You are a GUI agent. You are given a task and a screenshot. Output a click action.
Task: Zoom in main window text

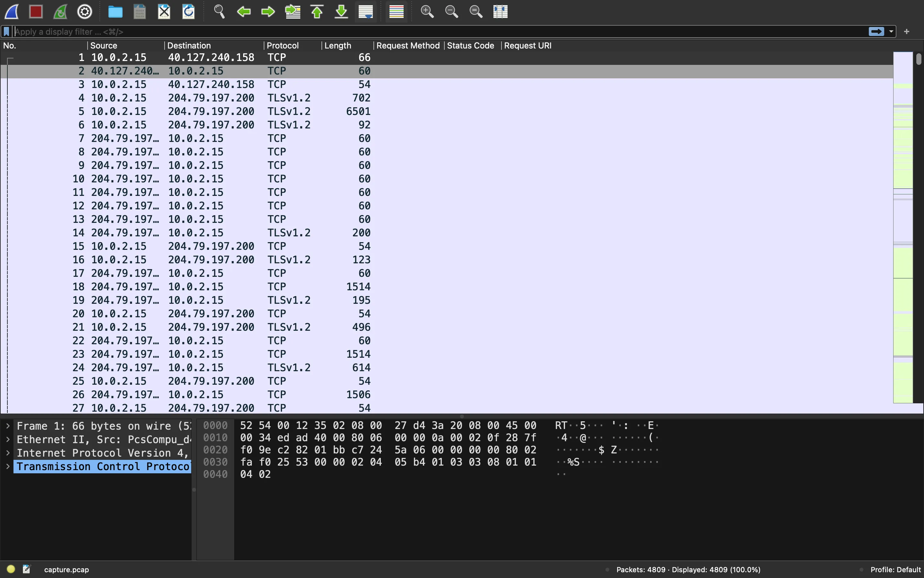pos(427,12)
